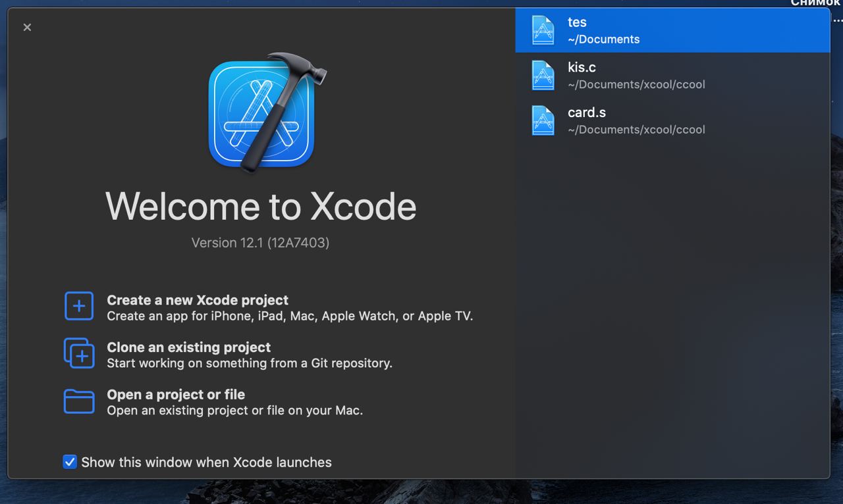Click the Welcome to Xcode heading
843x504 pixels.
click(x=261, y=206)
